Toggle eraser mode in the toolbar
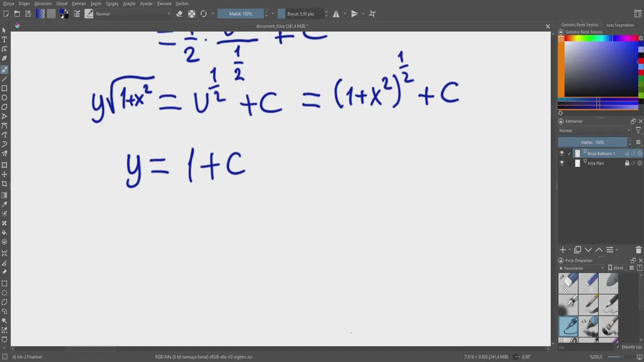Viewport: 644px width, 362px height. 180,14
